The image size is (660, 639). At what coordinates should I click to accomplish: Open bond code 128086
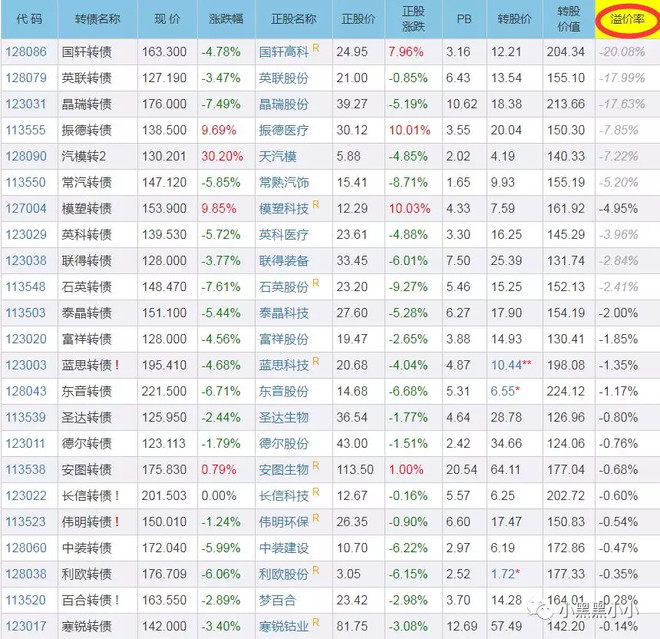[x=26, y=52]
